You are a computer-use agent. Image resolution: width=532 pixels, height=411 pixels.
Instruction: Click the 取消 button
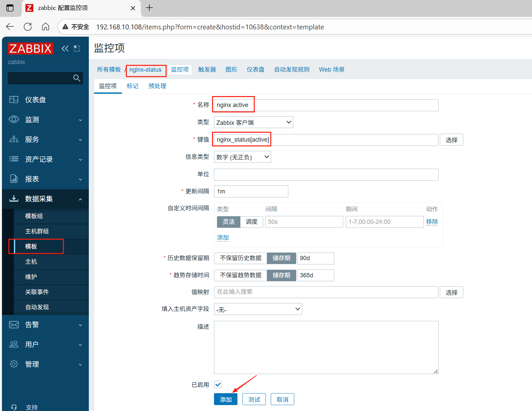pyautogui.click(x=282, y=399)
